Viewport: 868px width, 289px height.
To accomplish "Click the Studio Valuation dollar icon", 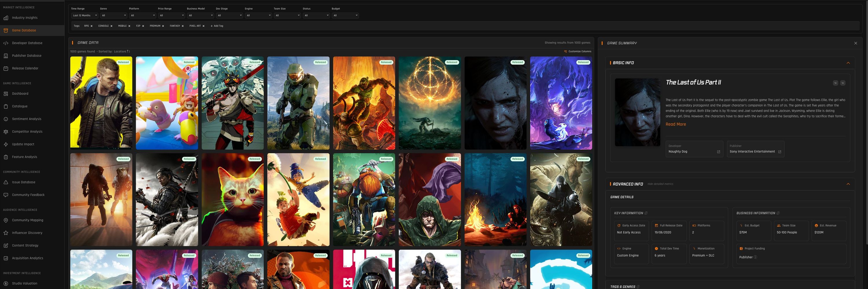I will pyautogui.click(x=6, y=284).
